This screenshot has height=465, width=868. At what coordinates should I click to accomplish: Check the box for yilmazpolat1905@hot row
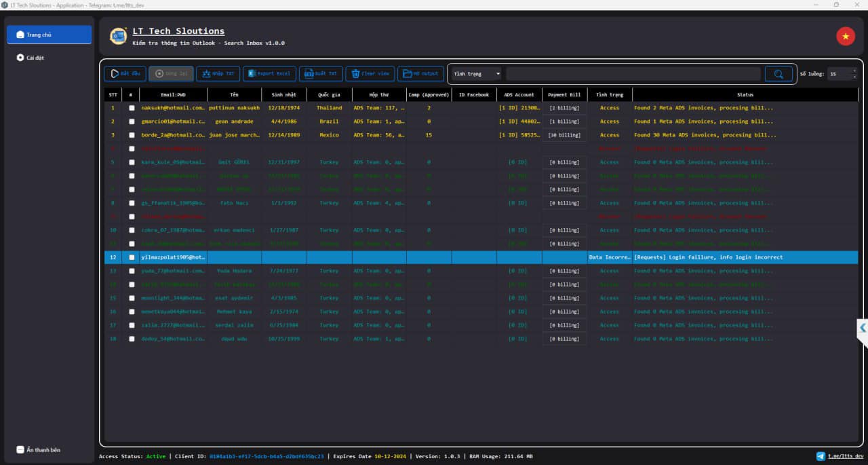click(132, 257)
